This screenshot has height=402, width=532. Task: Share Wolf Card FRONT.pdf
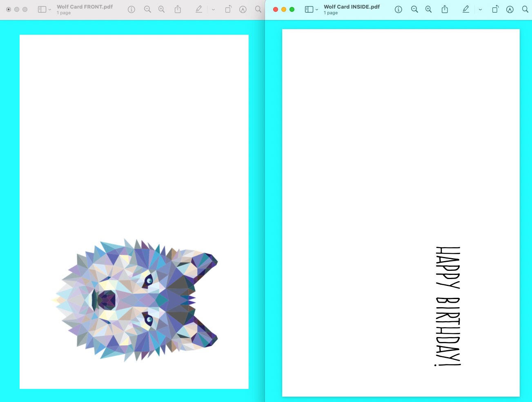tap(178, 9)
